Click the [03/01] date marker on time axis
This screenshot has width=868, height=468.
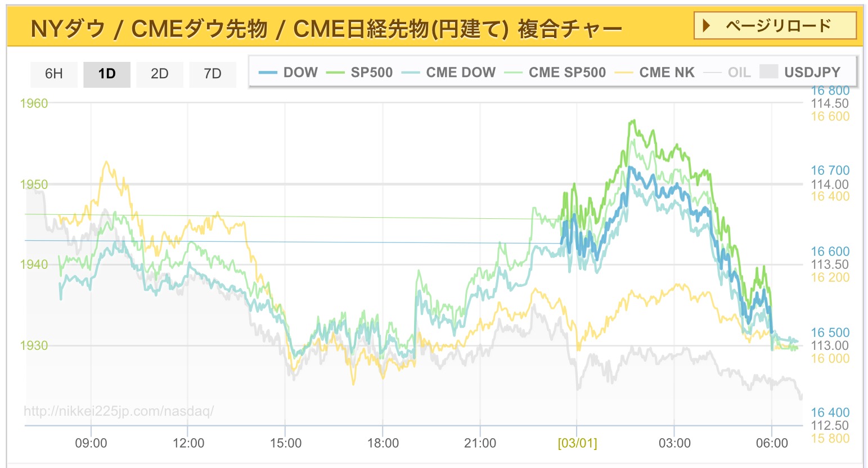pos(577,443)
